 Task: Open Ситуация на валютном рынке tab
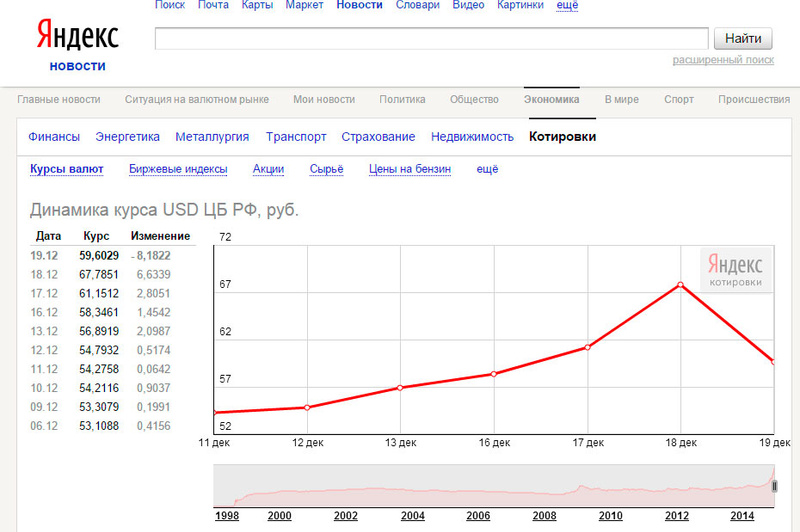tap(197, 99)
